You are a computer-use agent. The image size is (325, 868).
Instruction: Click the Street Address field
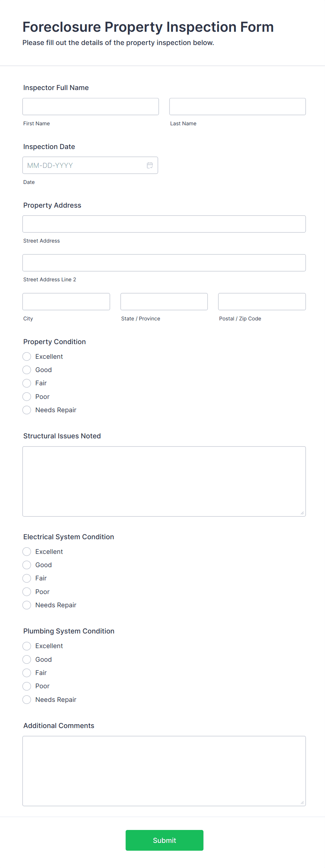(x=164, y=224)
